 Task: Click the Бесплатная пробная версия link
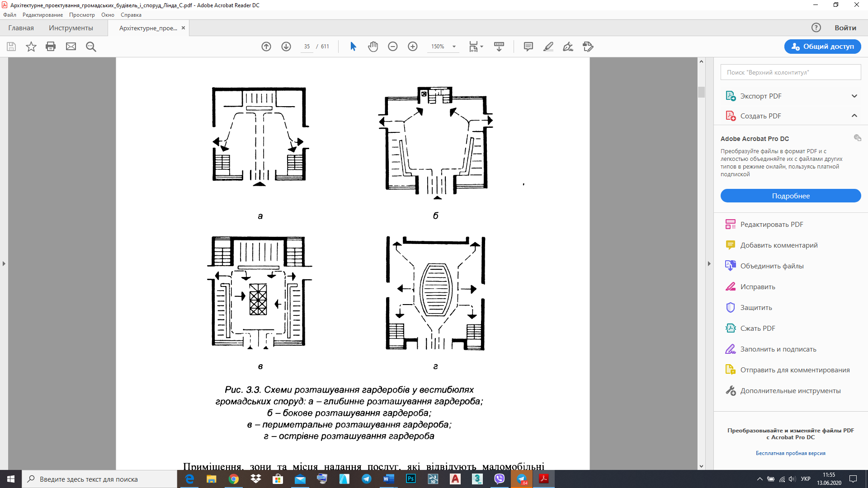790,453
